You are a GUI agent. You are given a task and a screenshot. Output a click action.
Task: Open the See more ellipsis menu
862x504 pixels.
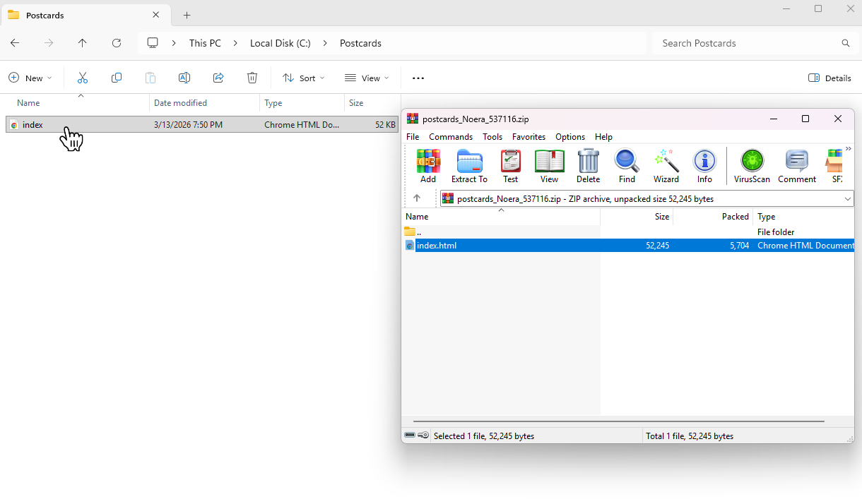coord(418,78)
